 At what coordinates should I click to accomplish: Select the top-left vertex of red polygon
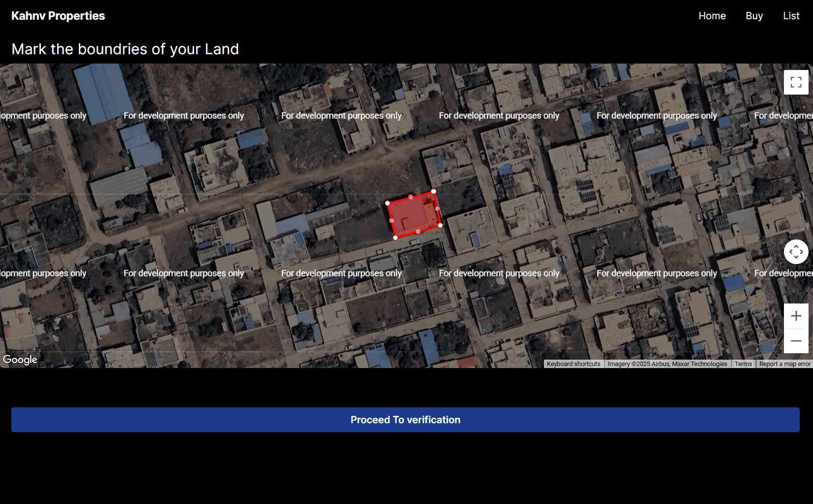(x=388, y=203)
